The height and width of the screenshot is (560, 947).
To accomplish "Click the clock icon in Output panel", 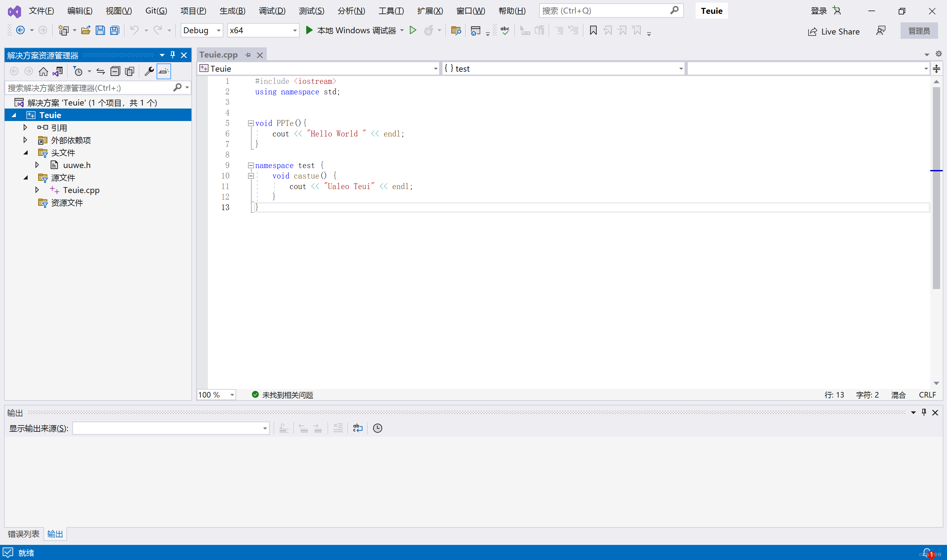I will pyautogui.click(x=377, y=428).
